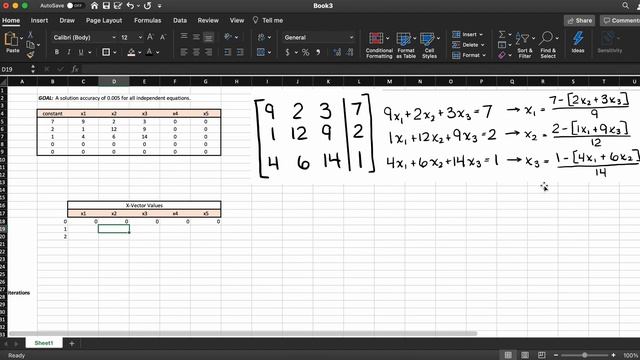Select the Sheet1 tab
The width and height of the screenshot is (640, 360).
click(44, 343)
